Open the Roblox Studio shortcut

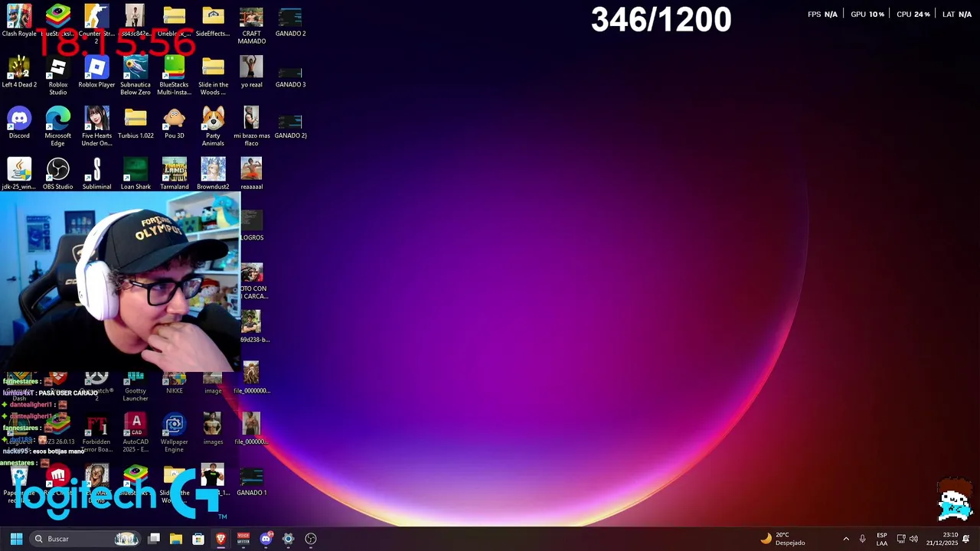[58, 77]
